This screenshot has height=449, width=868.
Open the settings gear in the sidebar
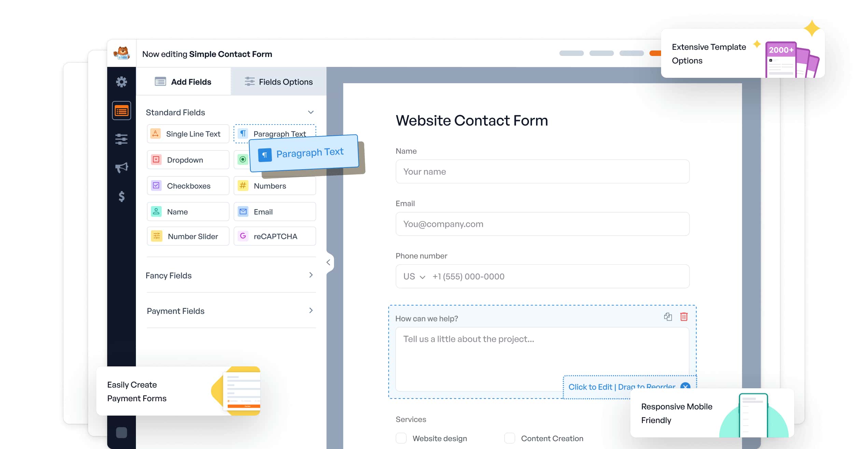click(x=121, y=82)
